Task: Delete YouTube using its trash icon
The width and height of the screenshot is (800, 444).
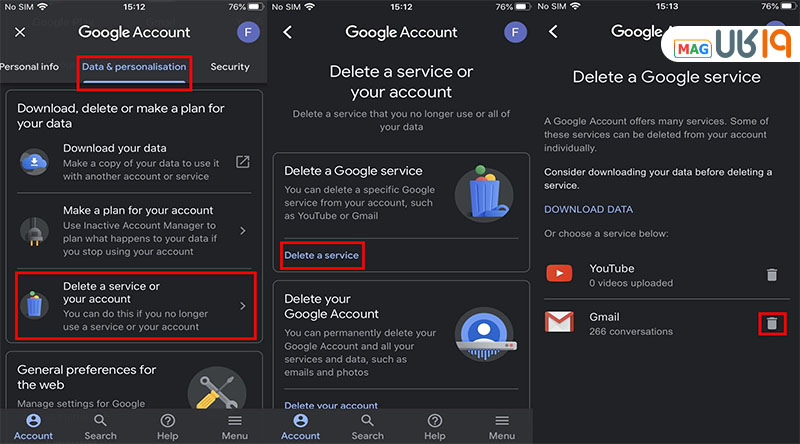Action: pyautogui.click(x=772, y=275)
